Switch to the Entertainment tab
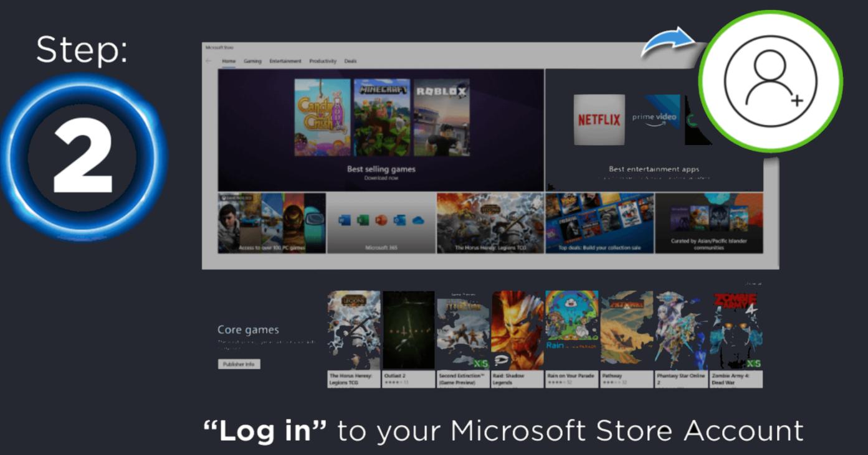The width and height of the screenshot is (868, 455). [x=285, y=61]
